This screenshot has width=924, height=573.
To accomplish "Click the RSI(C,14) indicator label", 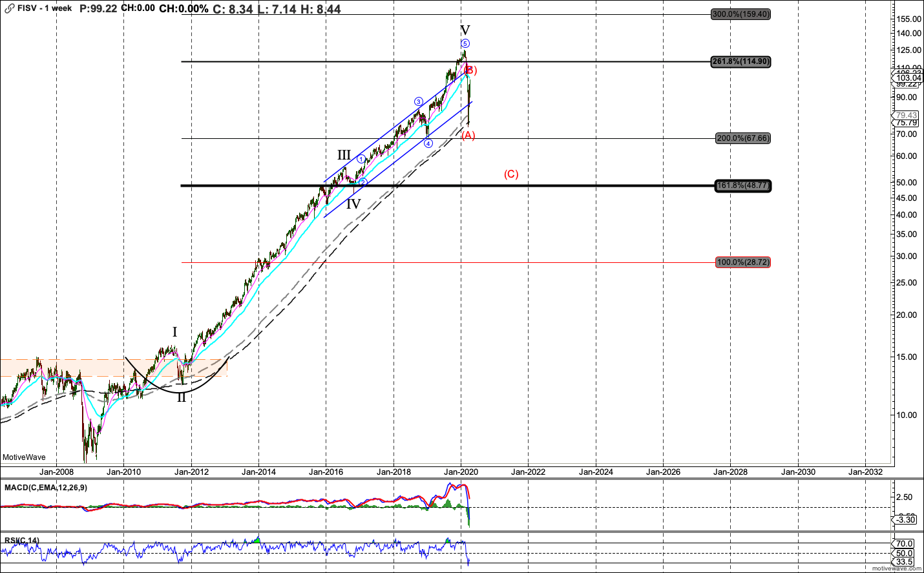I will (22, 541).
